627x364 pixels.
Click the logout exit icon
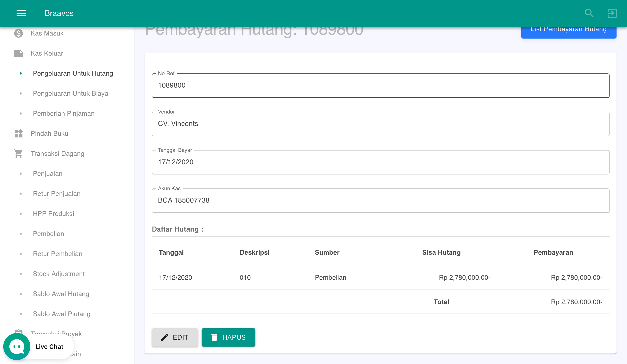(x=612, y=13)
